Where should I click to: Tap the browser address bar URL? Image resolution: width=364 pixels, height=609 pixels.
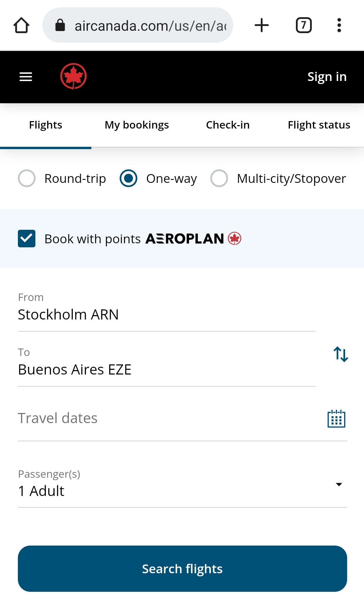tap(150, 26)
